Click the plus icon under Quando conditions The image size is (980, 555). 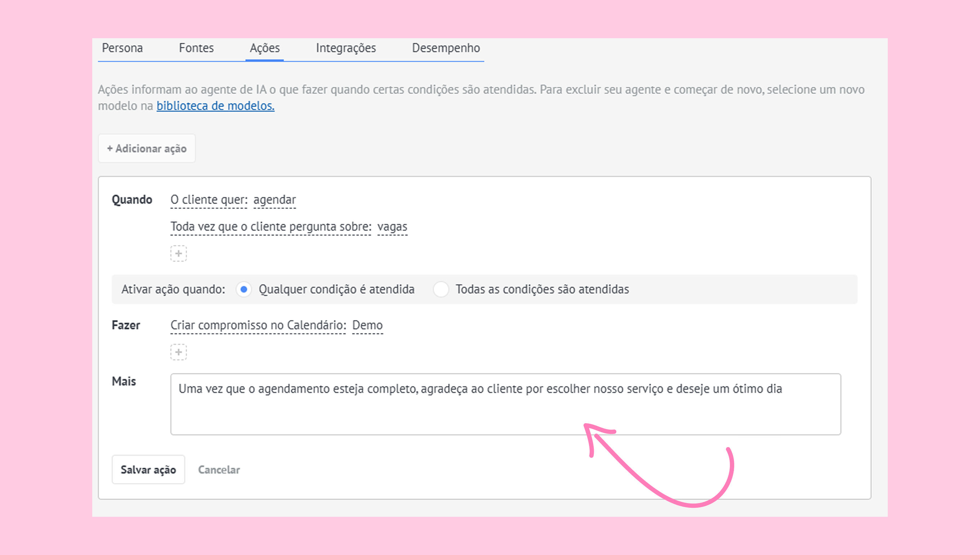178,253
